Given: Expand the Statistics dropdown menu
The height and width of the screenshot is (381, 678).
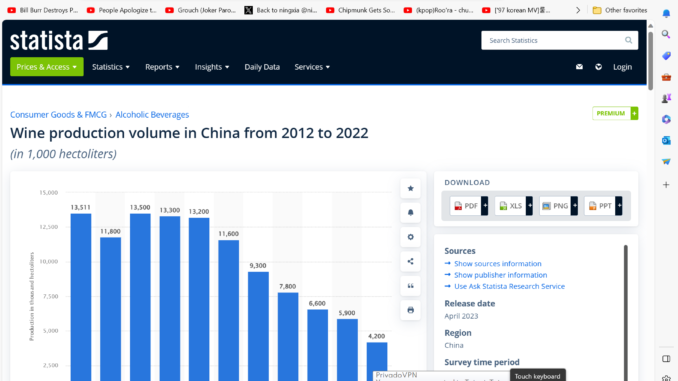Looking at the screenshot, I should [111, 67].
